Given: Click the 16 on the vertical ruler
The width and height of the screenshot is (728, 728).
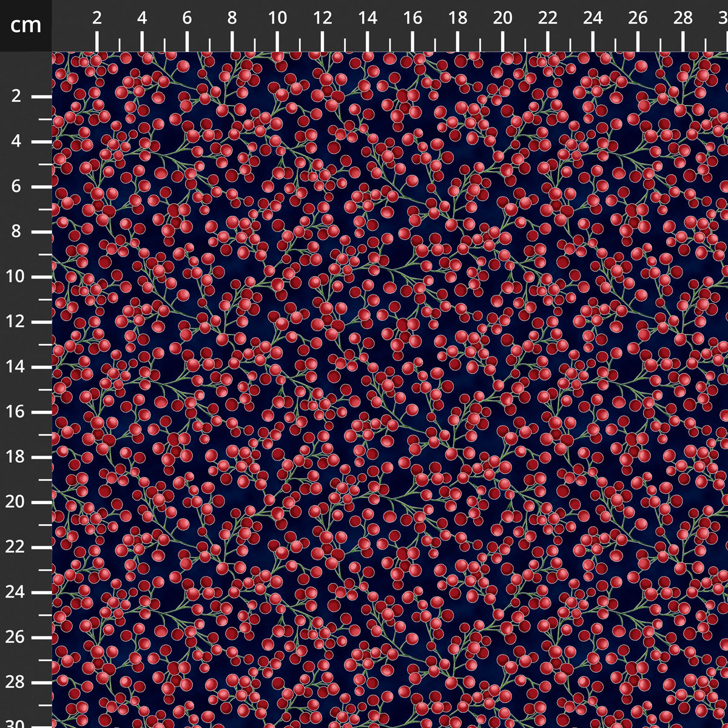Looking at the screenshot, I should point(16,412).
